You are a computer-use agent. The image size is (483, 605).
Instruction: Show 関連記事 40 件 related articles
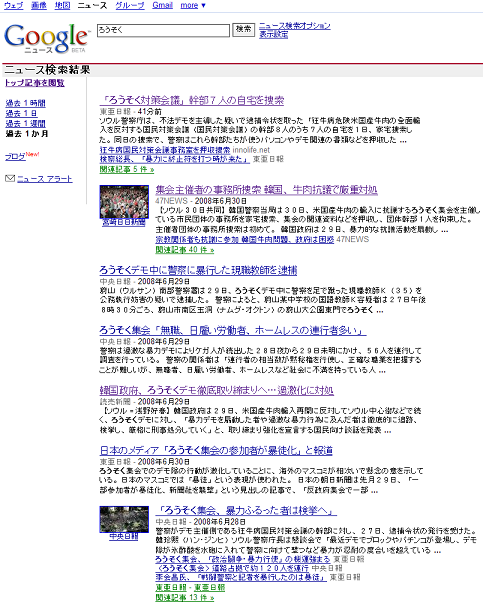(185, 250)
